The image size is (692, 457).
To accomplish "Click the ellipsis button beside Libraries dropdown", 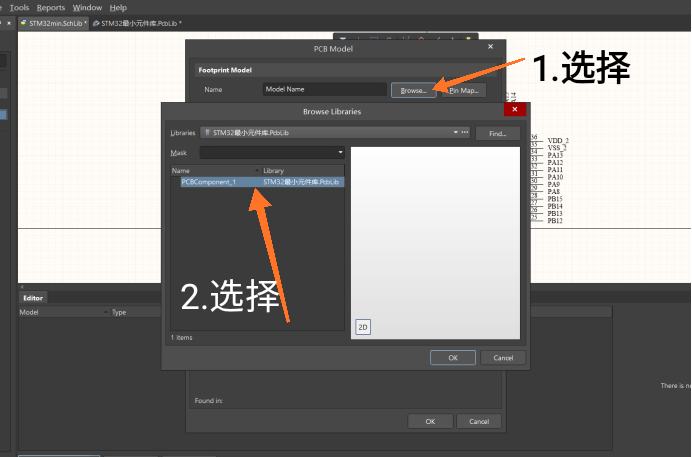I will [465, 132].
